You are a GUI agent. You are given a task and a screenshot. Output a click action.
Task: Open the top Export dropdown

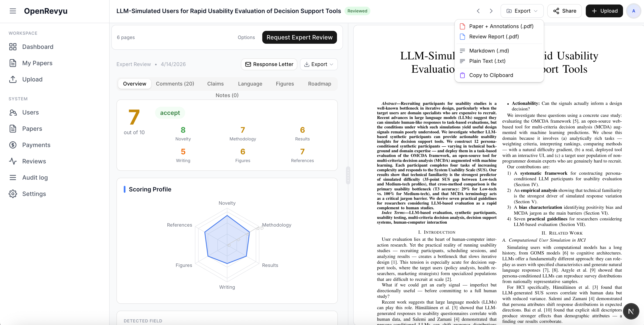click(522, 11)
